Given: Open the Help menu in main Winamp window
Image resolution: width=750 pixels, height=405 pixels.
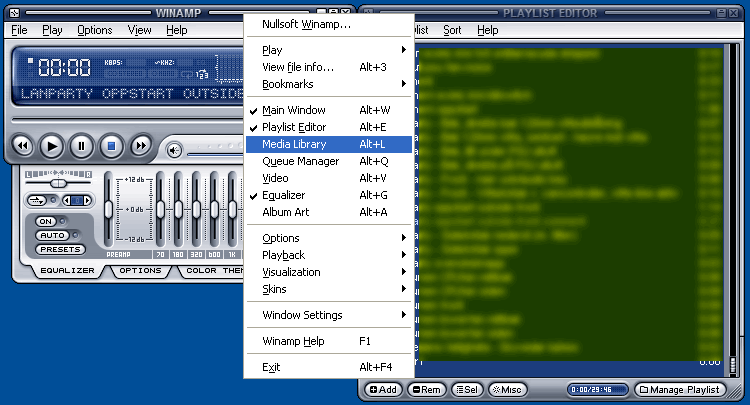Looking at the screenshot, I should (x=176, y=30).
